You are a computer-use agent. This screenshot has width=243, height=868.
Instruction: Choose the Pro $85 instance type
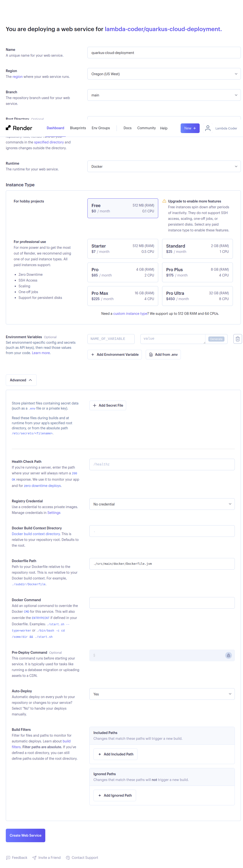point(123,272)
